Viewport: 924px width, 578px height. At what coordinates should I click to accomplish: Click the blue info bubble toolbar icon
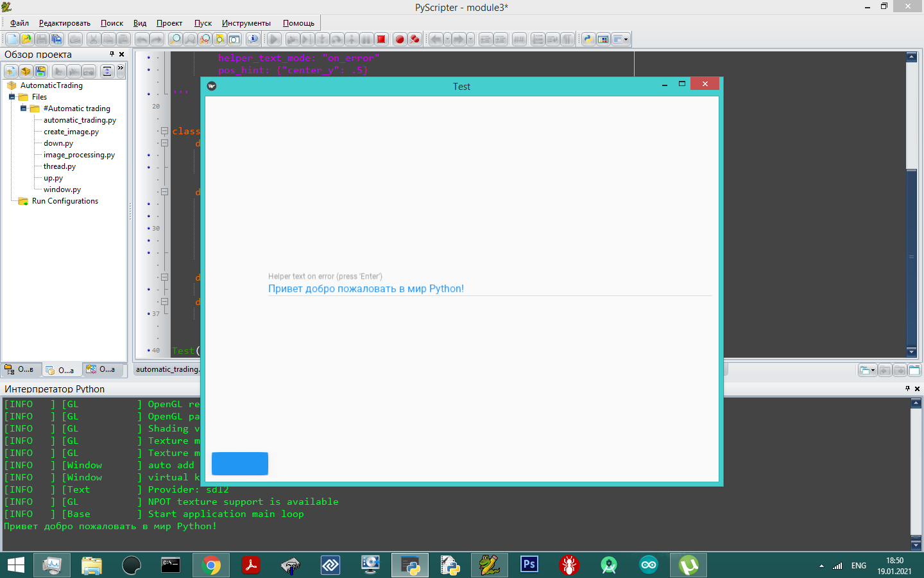253,39
